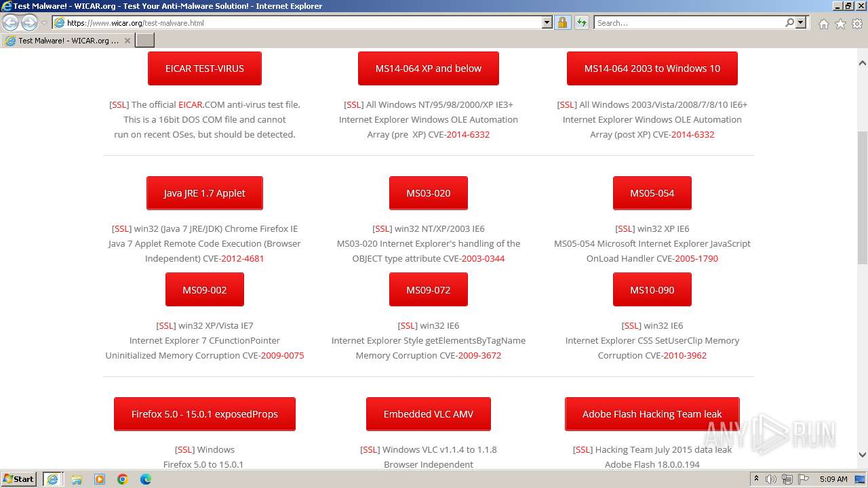Viewport: 868px width, 488px height.
Task: Go forward with the browser Forward arrow
Action: pos(29,23)
